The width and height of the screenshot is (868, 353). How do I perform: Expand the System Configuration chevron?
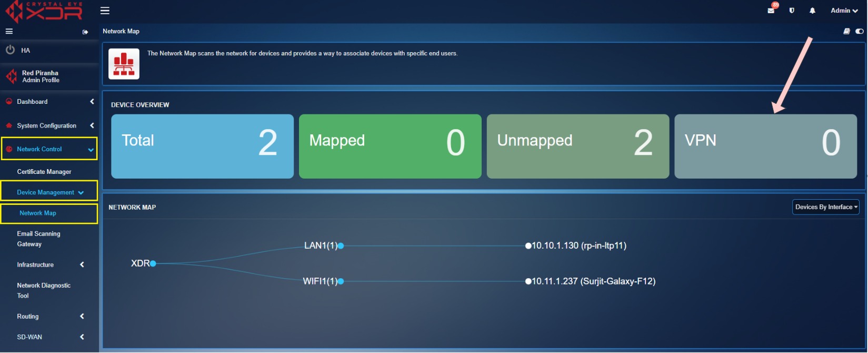[x=92, y=125]
